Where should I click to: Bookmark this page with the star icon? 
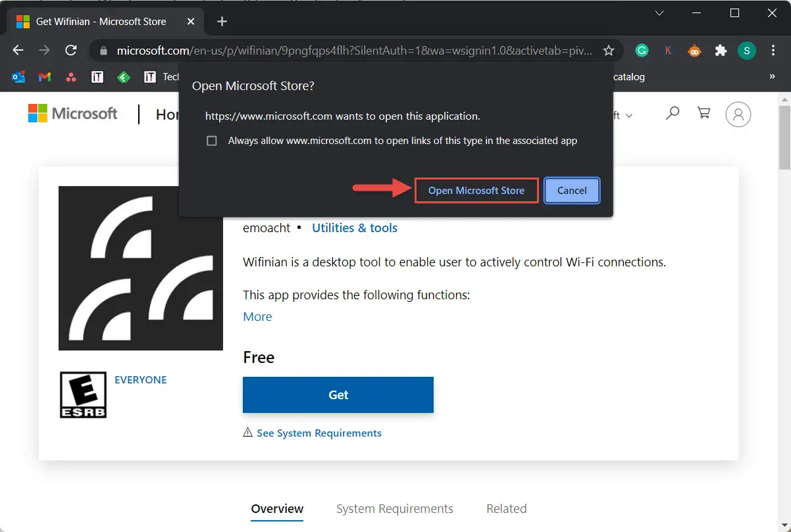[609, 51]
